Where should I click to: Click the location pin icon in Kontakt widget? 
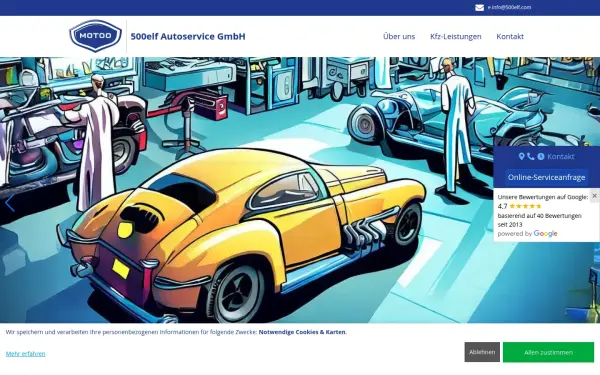point(521,156)
